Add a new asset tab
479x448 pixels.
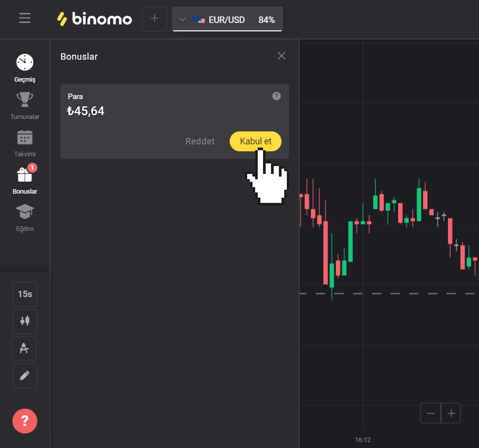pyautogui.click(x=154, y=19)
